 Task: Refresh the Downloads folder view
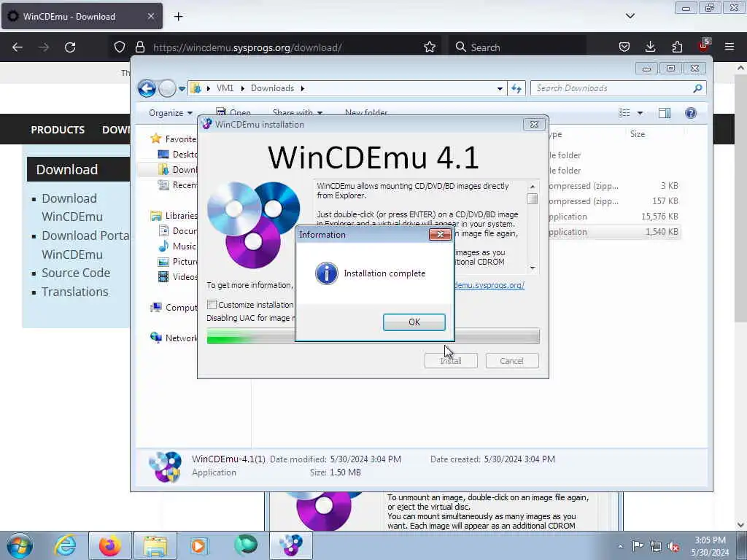click(516, 88)
